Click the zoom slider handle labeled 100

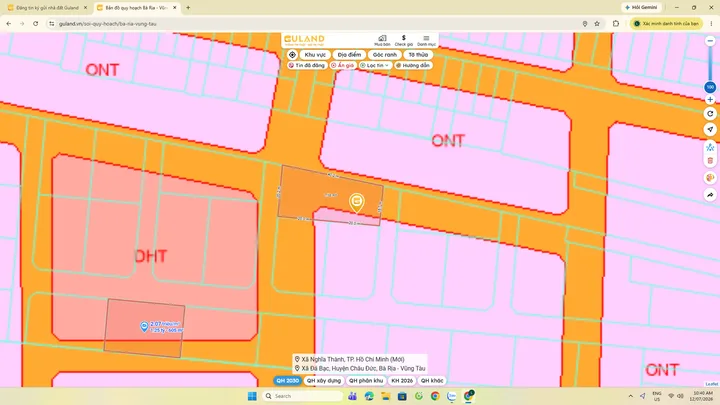coord(710,87)
